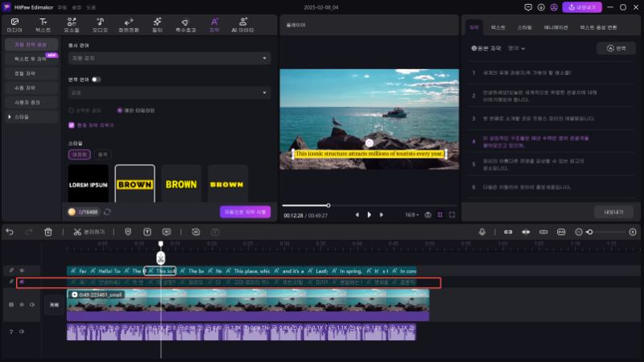
Task: Click the refresh icon beside the coin counter
Action: coord(107,212)
